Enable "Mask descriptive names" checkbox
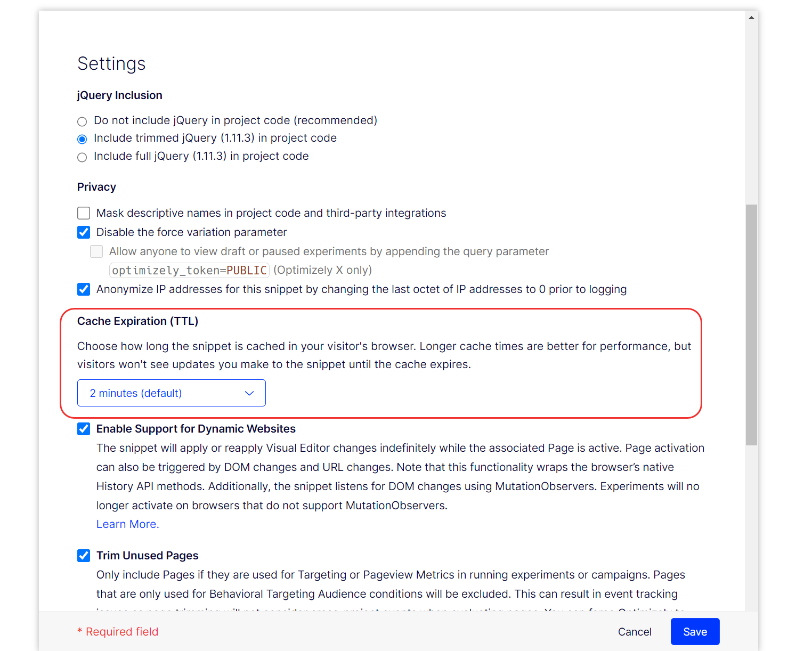Screen dimensions: 812x651 pos(84,213)
